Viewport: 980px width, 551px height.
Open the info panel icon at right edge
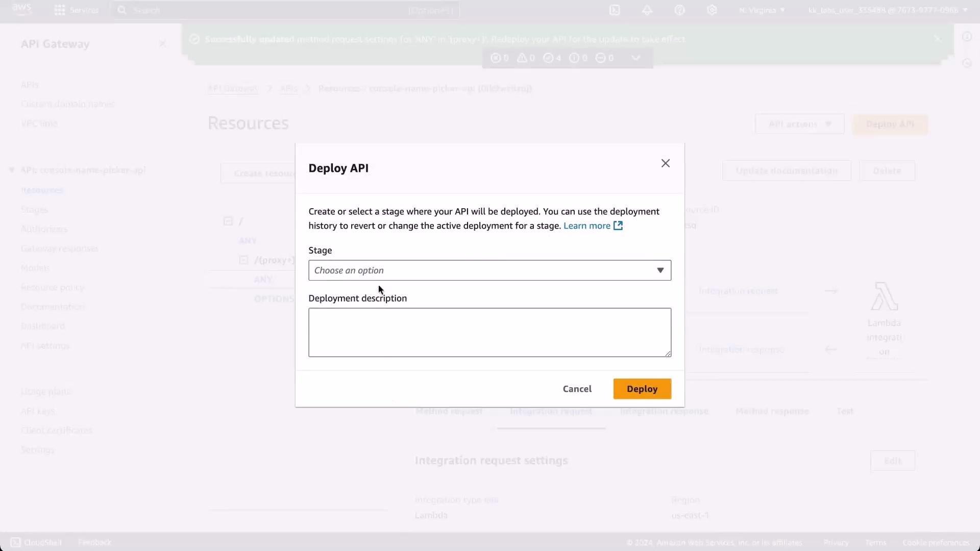click(967, 36)
